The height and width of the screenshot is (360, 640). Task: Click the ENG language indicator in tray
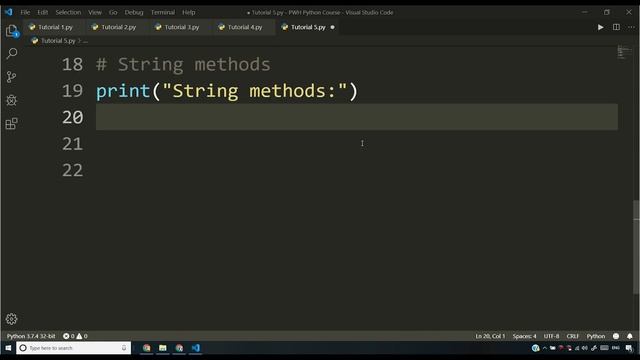[616, 348]
